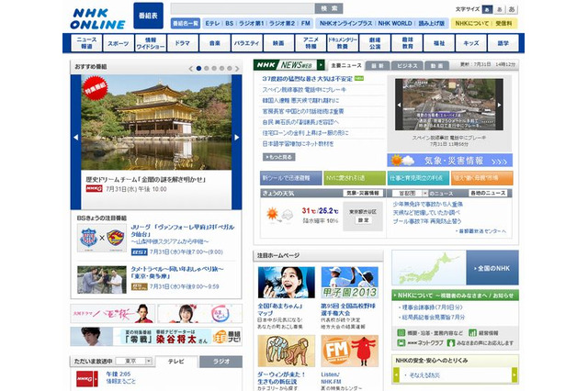
Task: Click left arrow on the golden pavilion slide
Action: tap(75, 138)
